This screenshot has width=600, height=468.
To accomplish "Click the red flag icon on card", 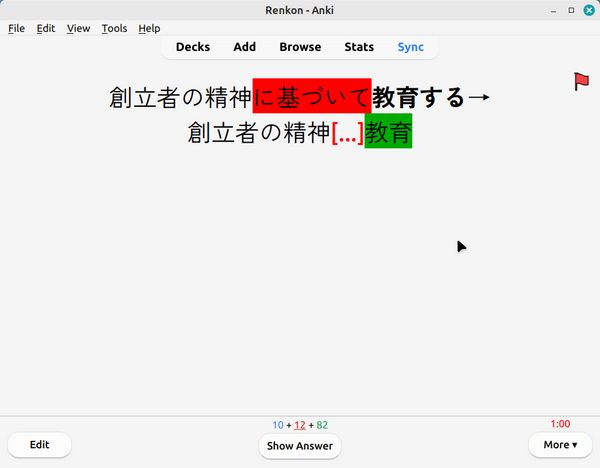I will point(581,82).
